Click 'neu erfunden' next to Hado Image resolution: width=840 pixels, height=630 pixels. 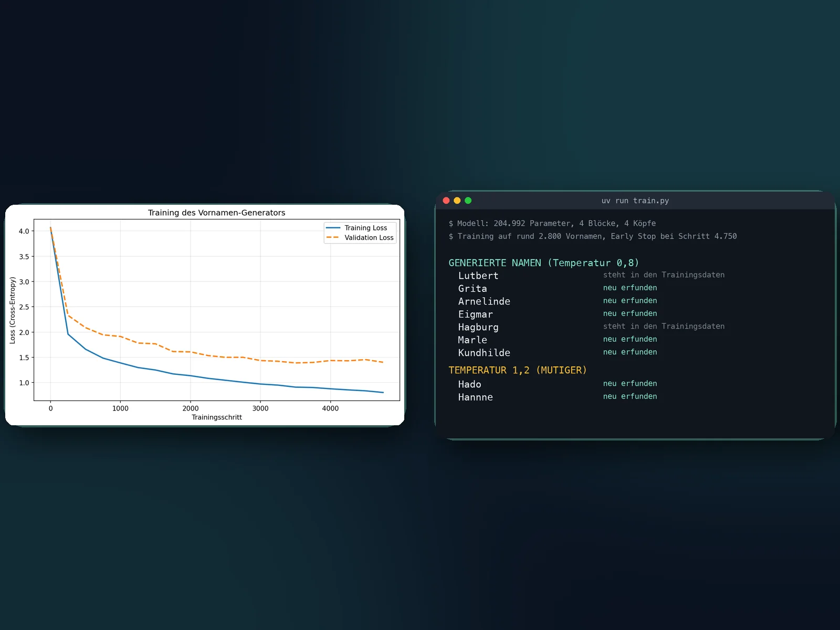tap(630, 384)
